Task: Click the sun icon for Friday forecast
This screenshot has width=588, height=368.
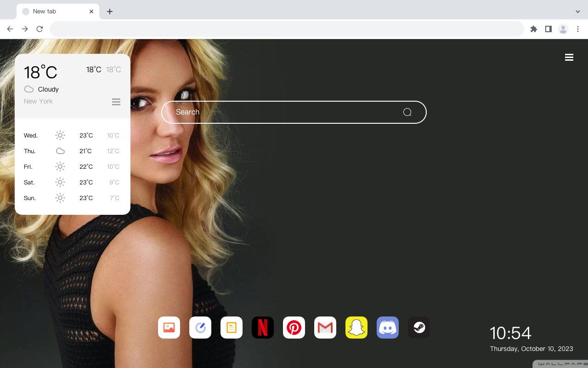Action: click(x=60, y=167)
